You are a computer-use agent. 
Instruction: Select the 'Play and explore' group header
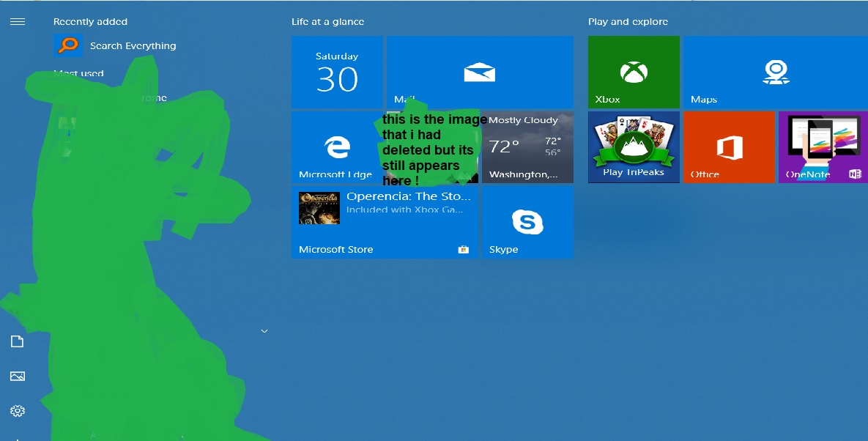628,21
